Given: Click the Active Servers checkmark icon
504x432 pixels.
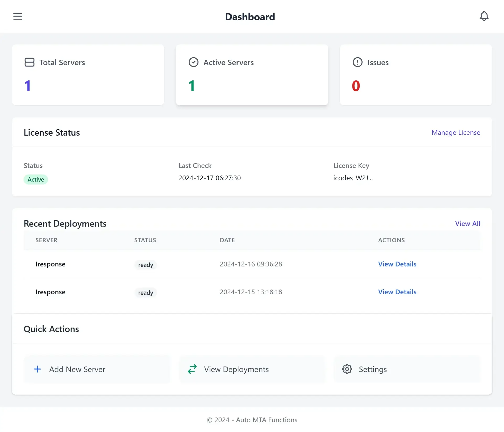Looking at the screenshot, I should click(193, 62).
